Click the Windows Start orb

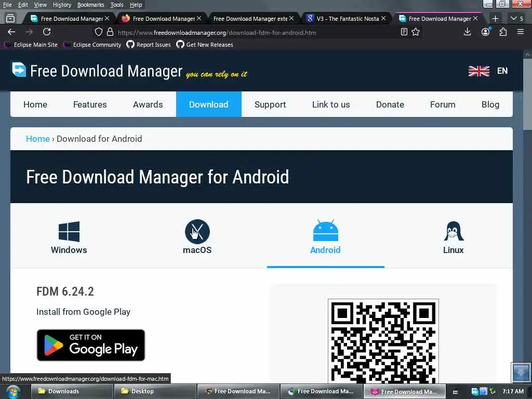[12, 392]
